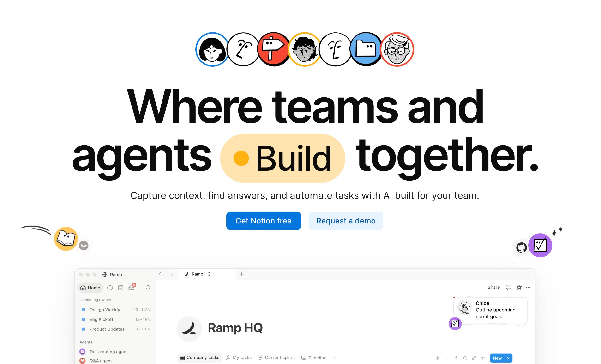Open the three-dot more options menu
This screenshot has width=601, height=364.
528,287
